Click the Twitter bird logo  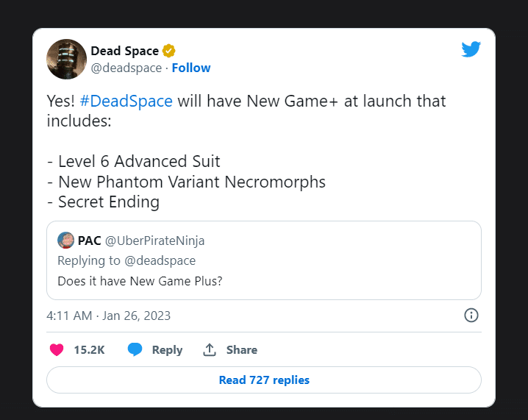pyautogui.click(x=471, y=49)
